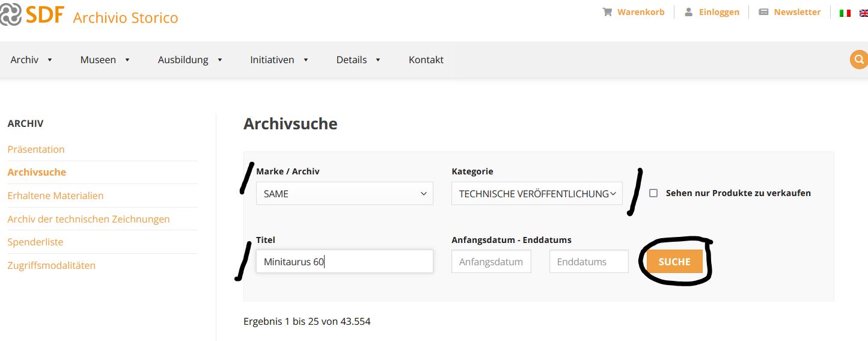
Task: Open 'Archiv der technischen Zeichnungen' link
Action: pos(88,219)
